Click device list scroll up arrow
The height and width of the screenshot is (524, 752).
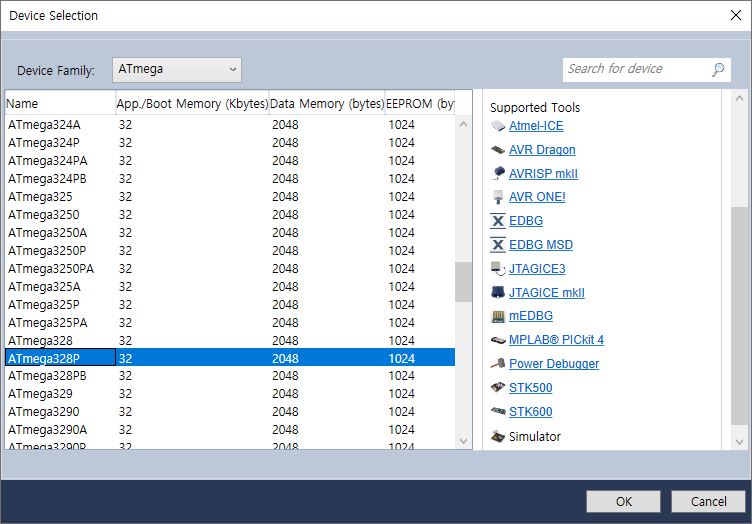(x=463, y=125)
